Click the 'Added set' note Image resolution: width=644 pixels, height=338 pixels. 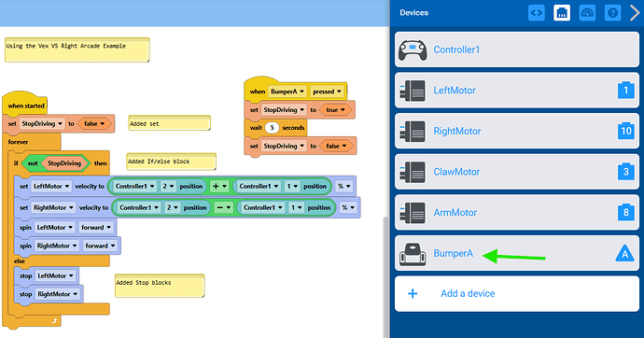[x=169, y=123]
